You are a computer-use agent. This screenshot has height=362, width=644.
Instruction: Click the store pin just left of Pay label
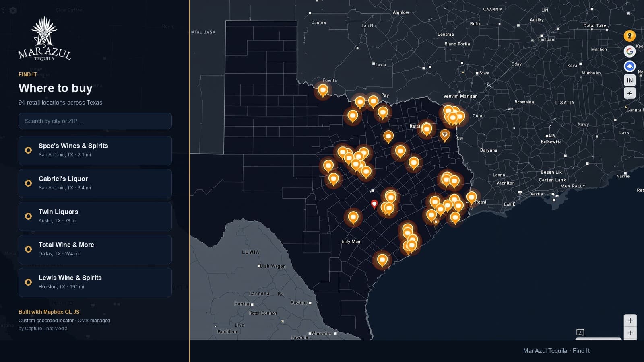point(373,101)
